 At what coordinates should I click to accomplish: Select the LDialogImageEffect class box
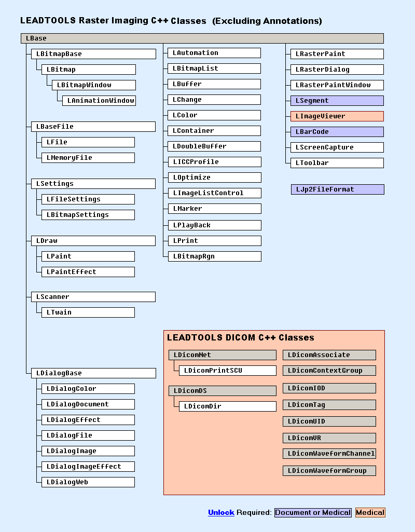tap(88, 467)
